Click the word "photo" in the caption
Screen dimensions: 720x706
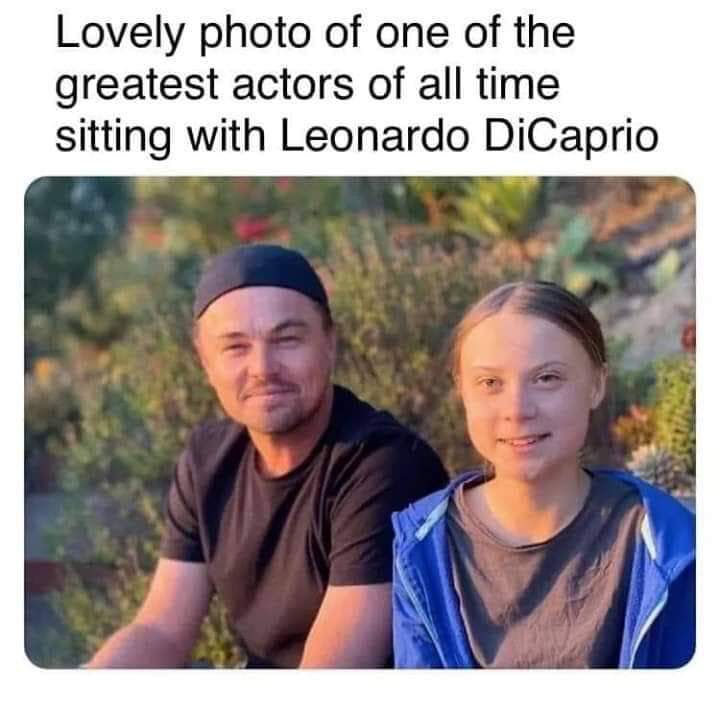click(x=255, y=36)
